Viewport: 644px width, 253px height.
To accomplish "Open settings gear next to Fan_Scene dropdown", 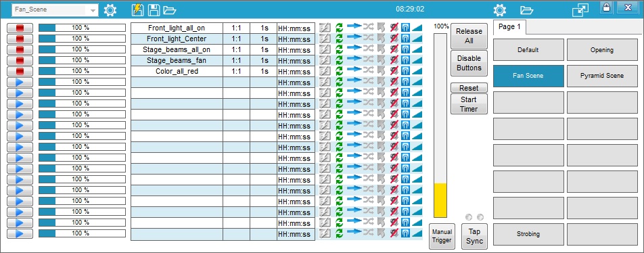I will click(x=110, y=10).
